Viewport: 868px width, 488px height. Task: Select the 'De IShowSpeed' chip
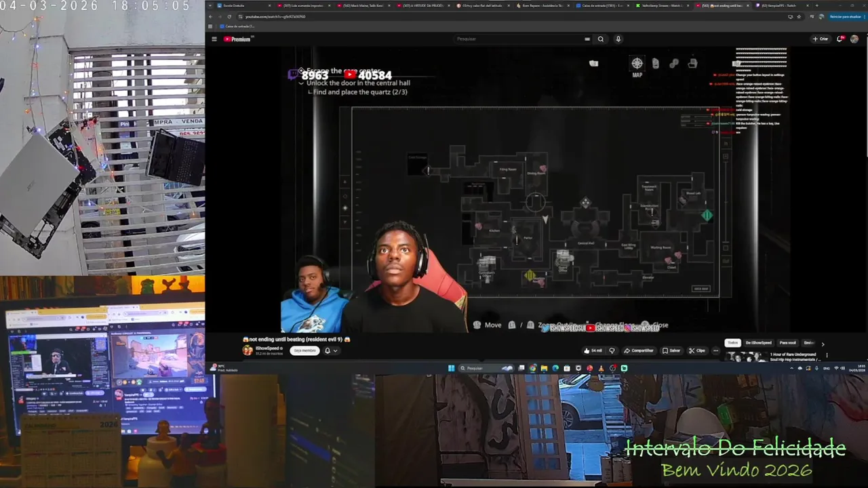pyautogui.click(x=758, y=343)
